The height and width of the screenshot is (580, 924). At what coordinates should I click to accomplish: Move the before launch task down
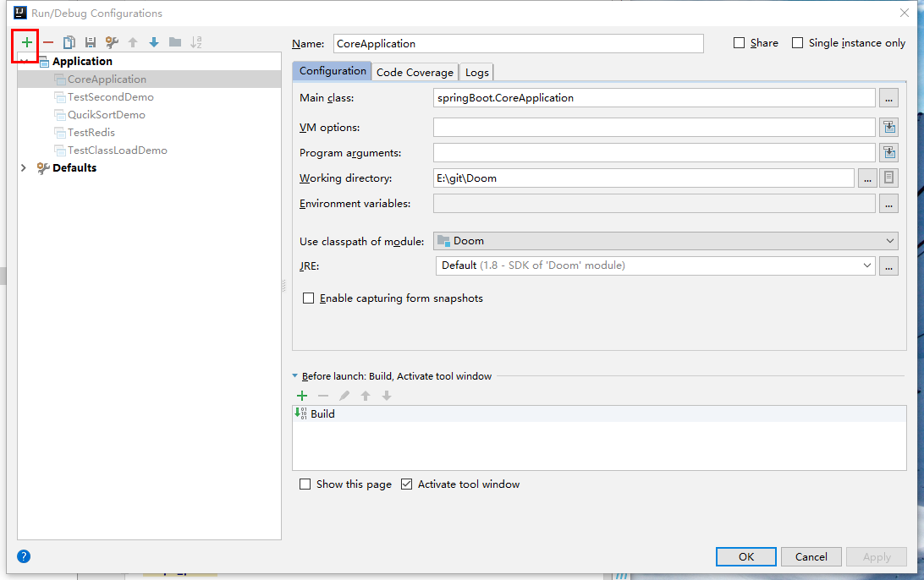point(387,396)
